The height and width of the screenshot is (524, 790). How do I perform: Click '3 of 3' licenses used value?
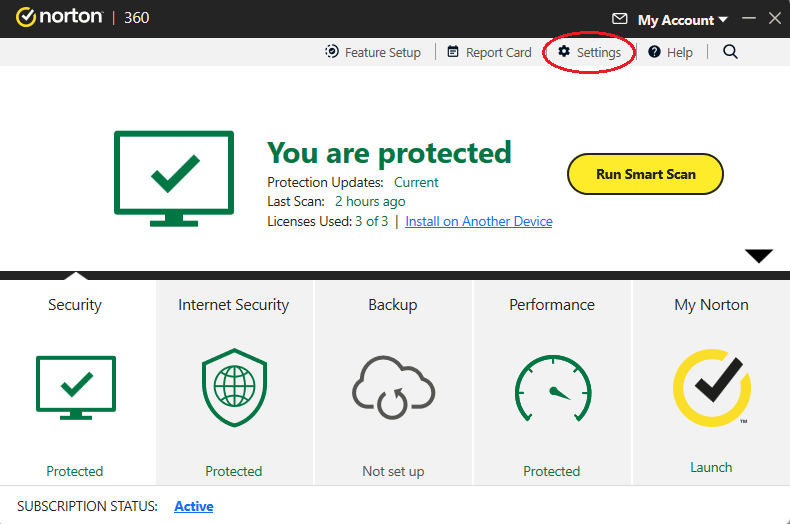point(372,221)
